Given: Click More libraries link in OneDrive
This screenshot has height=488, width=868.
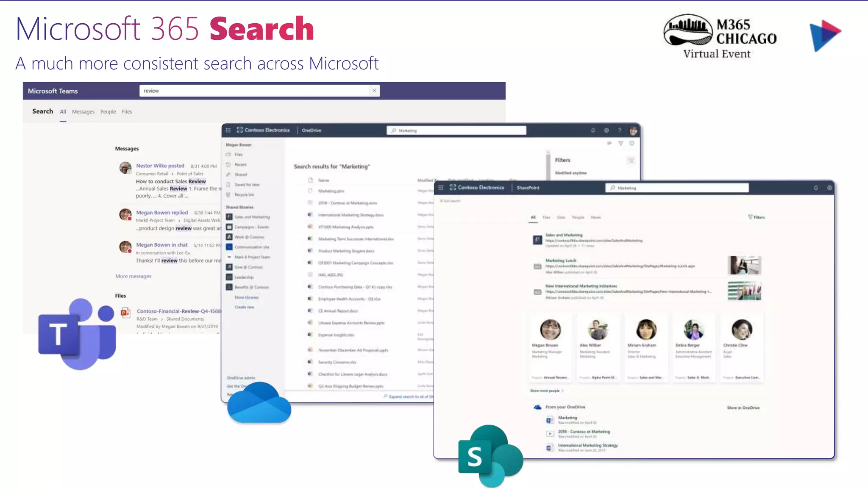Looking at the screenshot, I should coord(247,297).
